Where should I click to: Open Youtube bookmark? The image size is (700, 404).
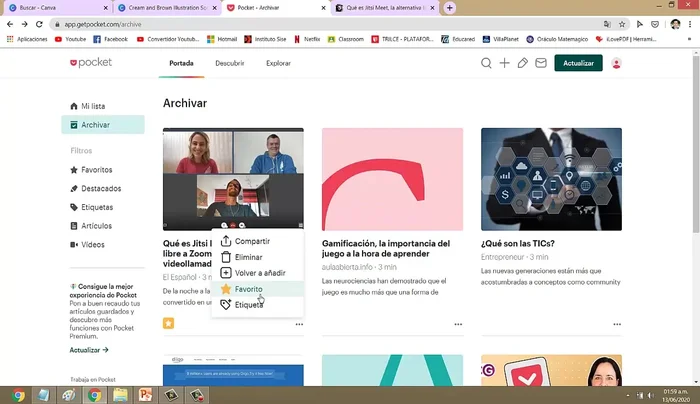coord(70,39)
